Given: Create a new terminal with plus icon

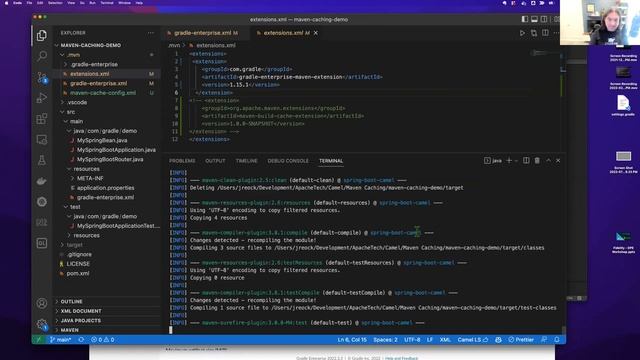Looking at the screenshot, I should (509, 161).
